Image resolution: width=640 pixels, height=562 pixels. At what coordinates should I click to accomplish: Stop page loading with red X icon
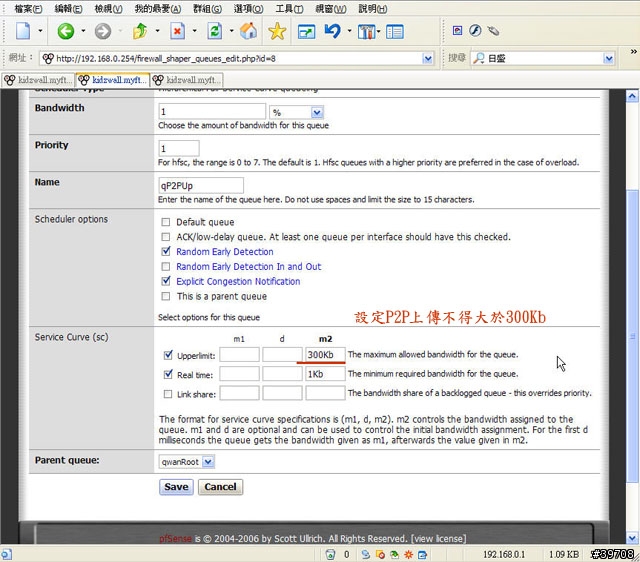pos(177,31)
